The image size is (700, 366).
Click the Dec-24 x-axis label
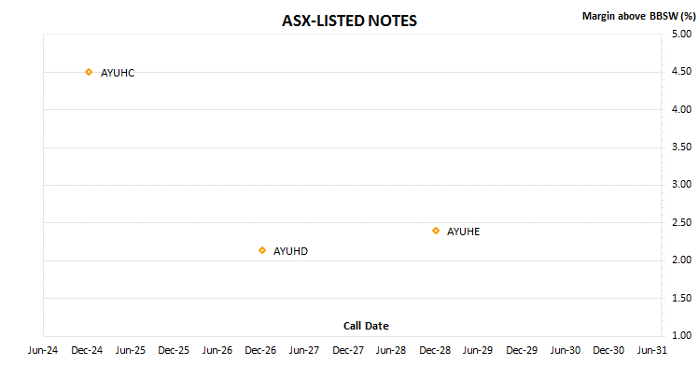87,350
